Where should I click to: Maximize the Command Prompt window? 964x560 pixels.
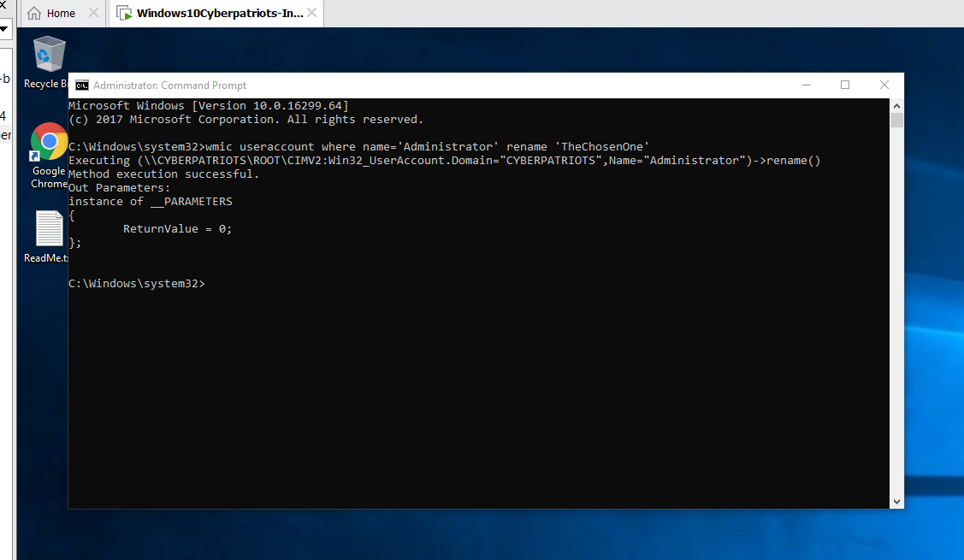click(x=845, y=85)
